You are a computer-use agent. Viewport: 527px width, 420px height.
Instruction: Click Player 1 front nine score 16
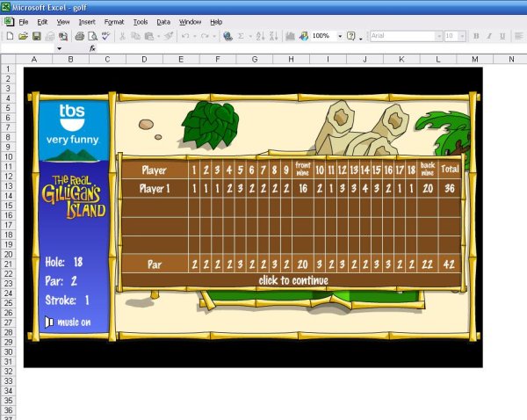303,188
